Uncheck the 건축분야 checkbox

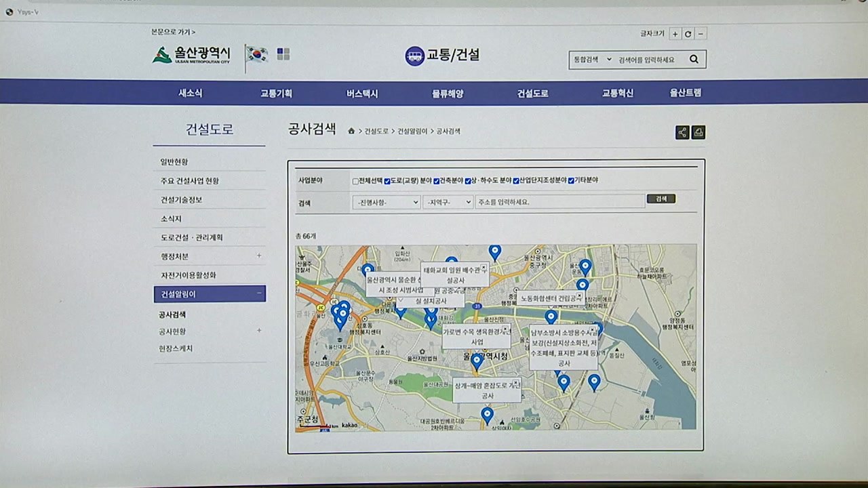(x=437, y=181)
